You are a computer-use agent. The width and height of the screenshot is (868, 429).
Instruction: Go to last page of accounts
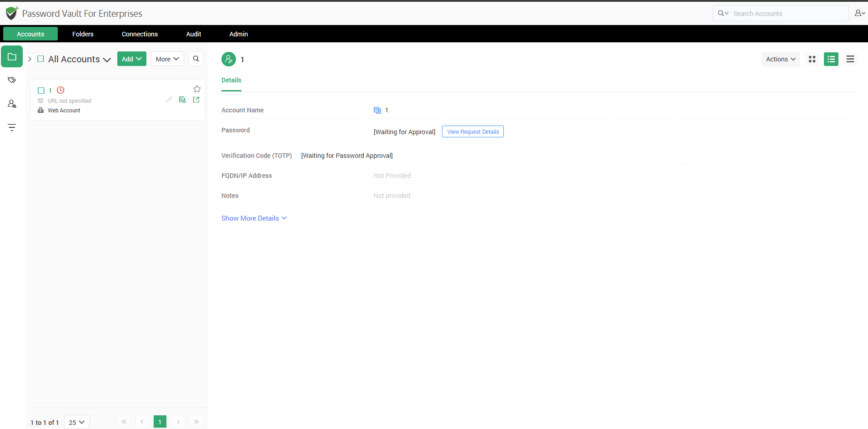pyautogui.click(x=196, y=422)
